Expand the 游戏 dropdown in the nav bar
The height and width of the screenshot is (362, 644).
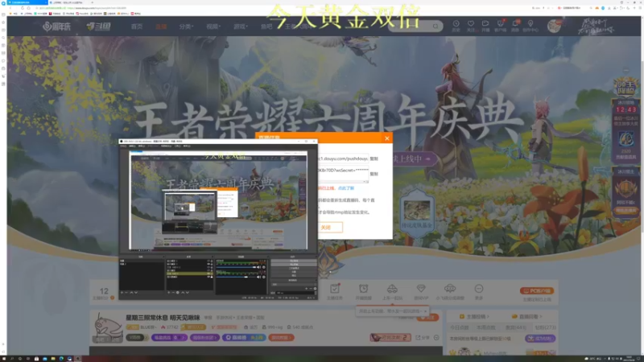(241, 27)
